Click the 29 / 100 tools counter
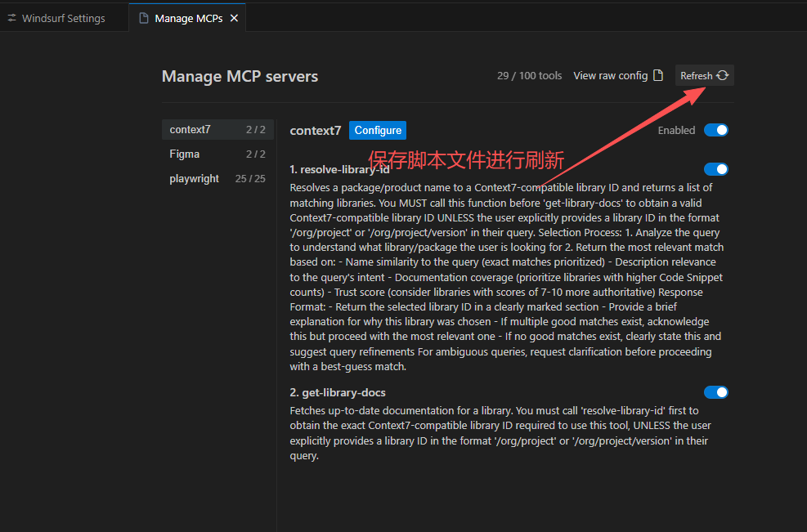The width and height of the screenshot is (807, 532). coord(529,76)
